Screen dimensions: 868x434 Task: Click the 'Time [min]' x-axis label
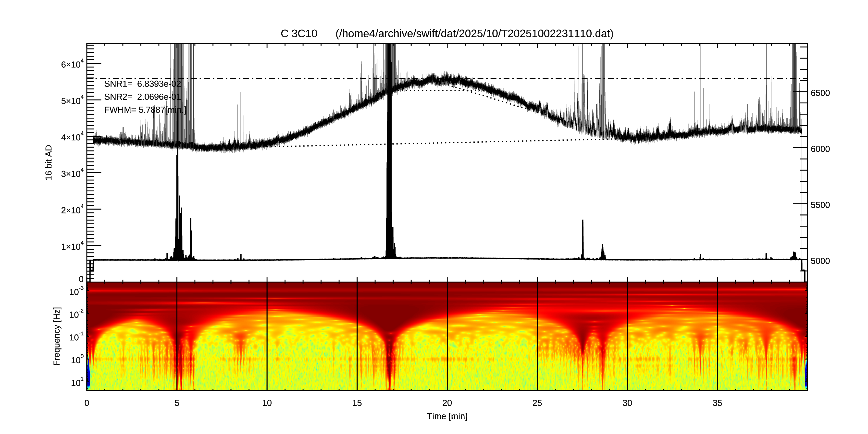(447, 417)
